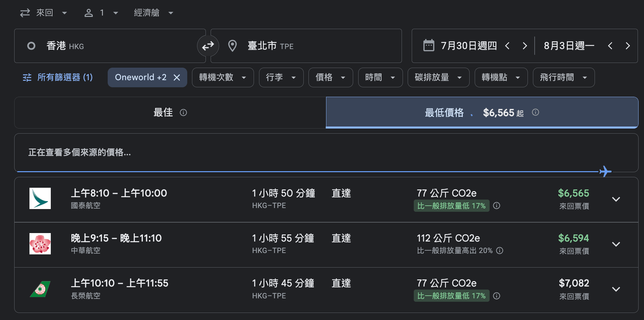This screenshot has width=644, height=320.
Task: Go to previous departure date arrow
Action: pos(507,46)
